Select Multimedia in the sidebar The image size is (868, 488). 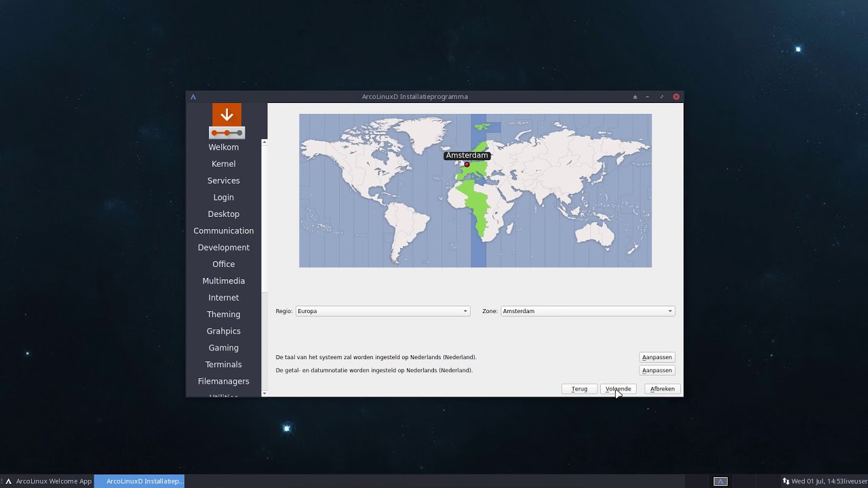tap(224, 281)
